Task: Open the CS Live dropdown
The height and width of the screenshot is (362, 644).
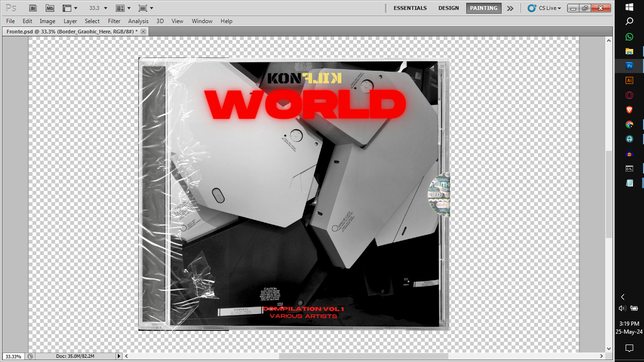Action: (544, 8)
